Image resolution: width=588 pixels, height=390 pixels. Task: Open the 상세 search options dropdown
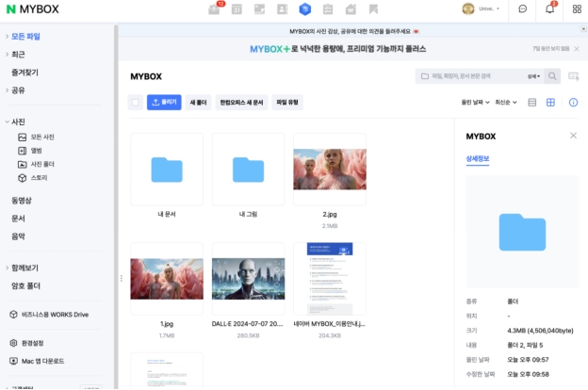point(533,76)
